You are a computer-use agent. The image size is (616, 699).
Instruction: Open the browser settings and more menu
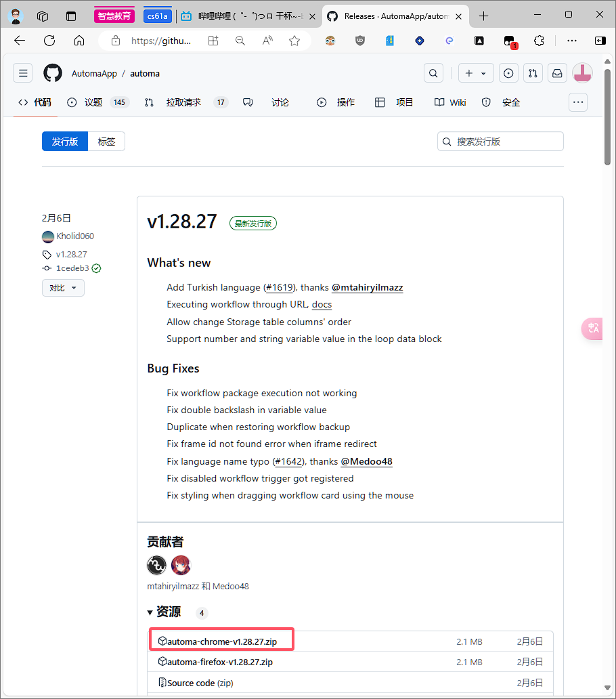[x=572, y=41]
